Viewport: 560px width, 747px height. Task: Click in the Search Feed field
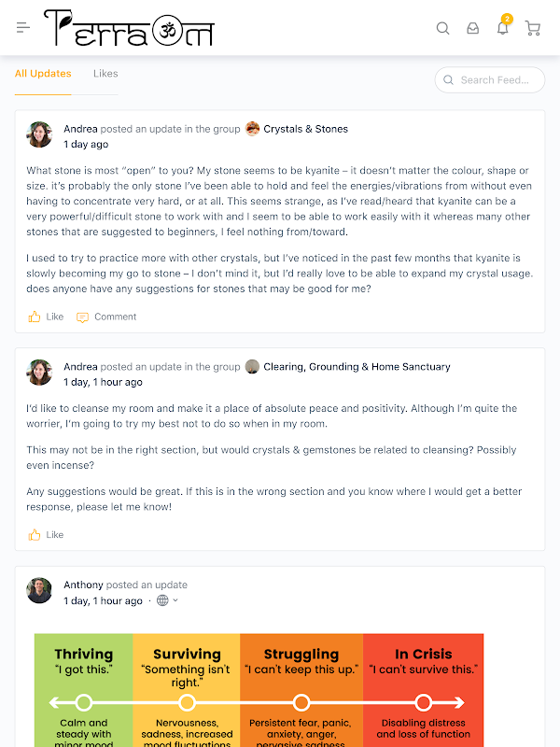[490, 80]
